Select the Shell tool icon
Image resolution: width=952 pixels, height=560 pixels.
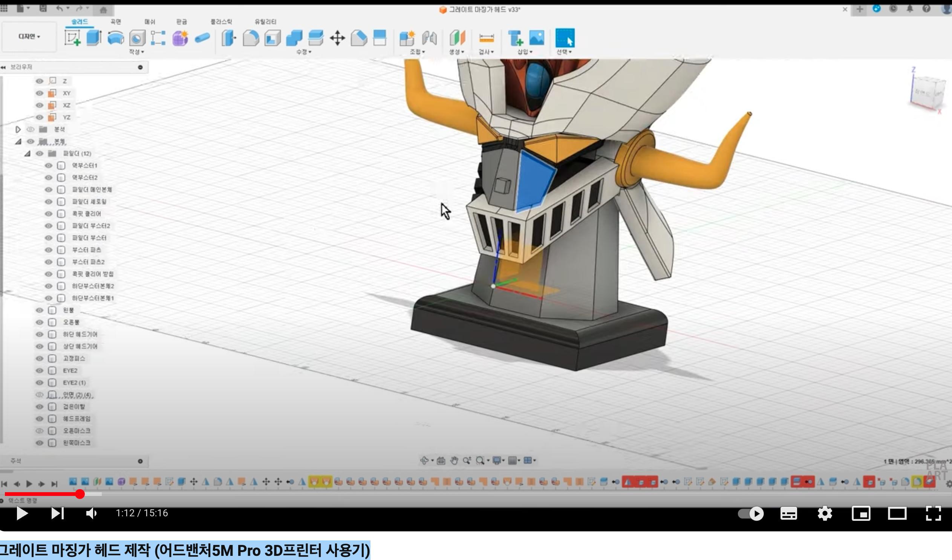click(x=272, y=38)
